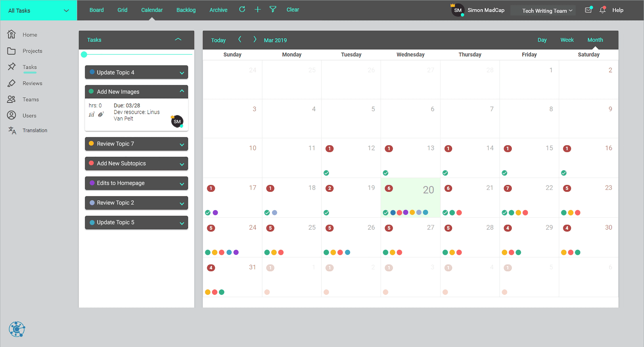
Task: Click the Simon MadCap user name
Action: [486, 10]
